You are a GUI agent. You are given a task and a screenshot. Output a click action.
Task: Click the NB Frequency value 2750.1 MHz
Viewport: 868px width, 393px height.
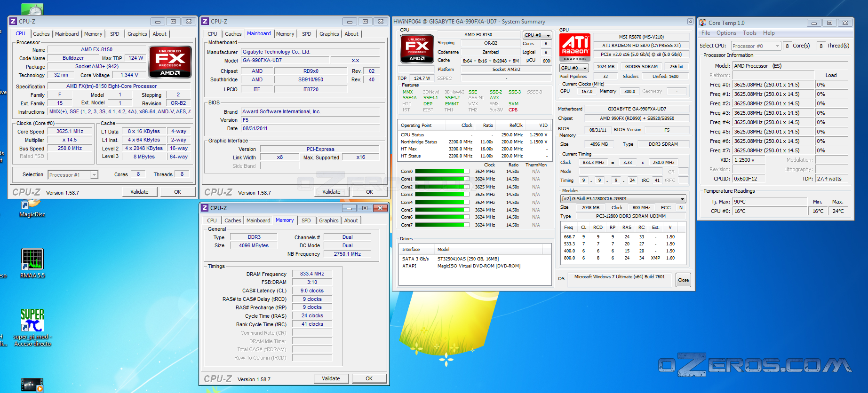(x=347, y=254)
